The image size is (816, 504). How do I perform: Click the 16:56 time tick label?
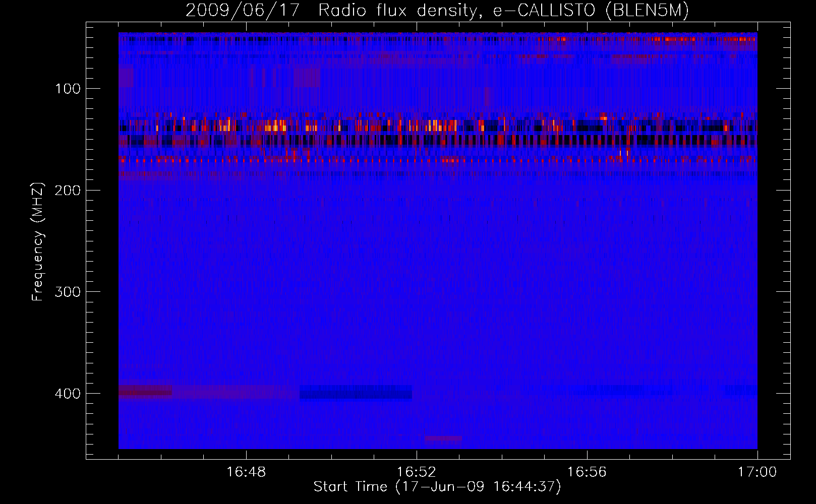point(587,472)
